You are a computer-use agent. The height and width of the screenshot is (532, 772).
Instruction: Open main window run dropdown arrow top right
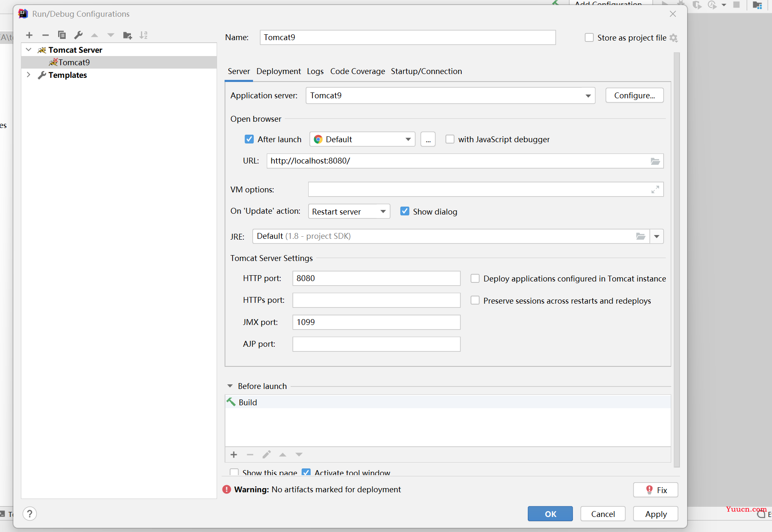click(724, 5)
